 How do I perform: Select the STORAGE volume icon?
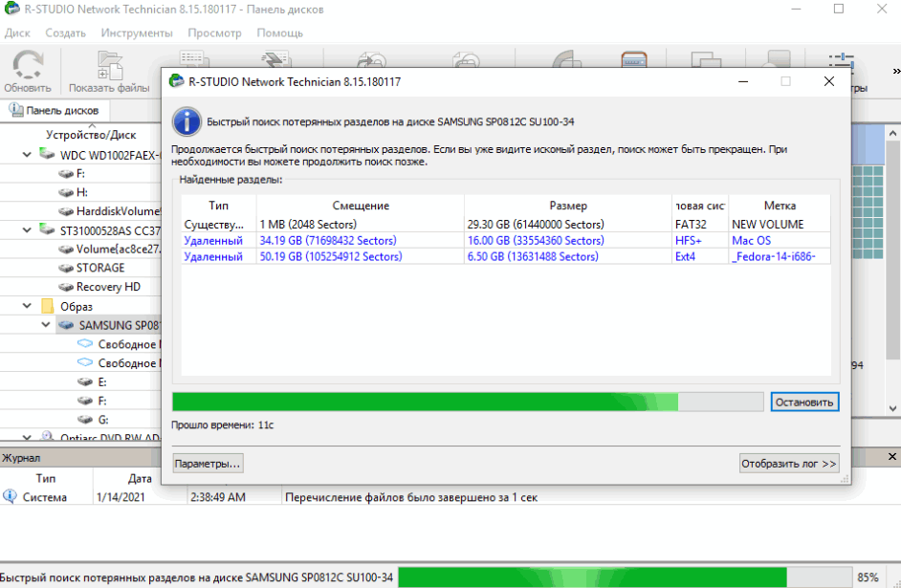click(66, 268)
